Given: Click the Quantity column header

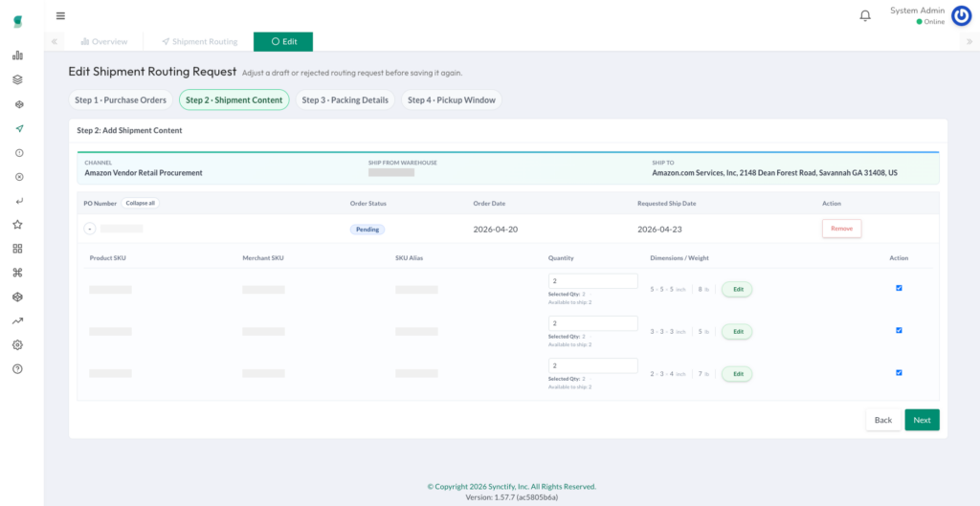Looking at the screenshot, I should (561, 258).
